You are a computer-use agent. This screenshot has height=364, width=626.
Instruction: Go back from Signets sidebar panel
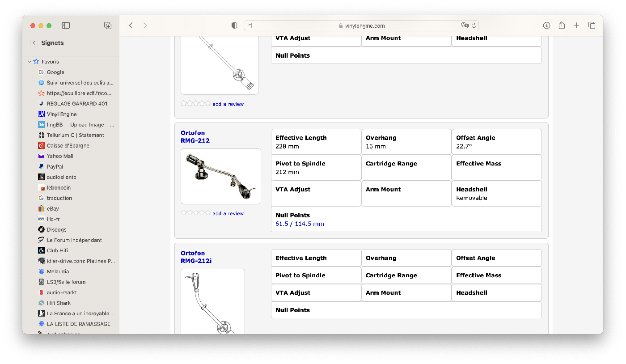pos(34,43)
